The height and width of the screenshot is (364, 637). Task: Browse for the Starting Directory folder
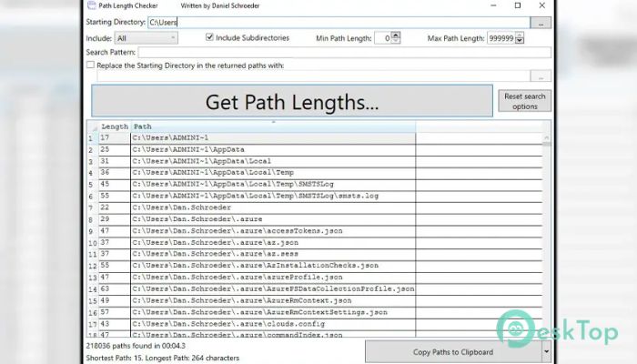point(541,23)
